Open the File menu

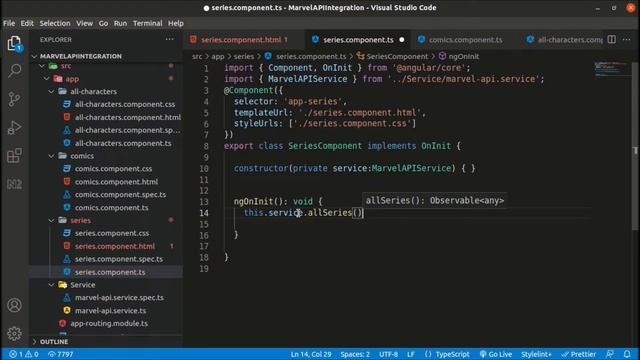(9, 23)
